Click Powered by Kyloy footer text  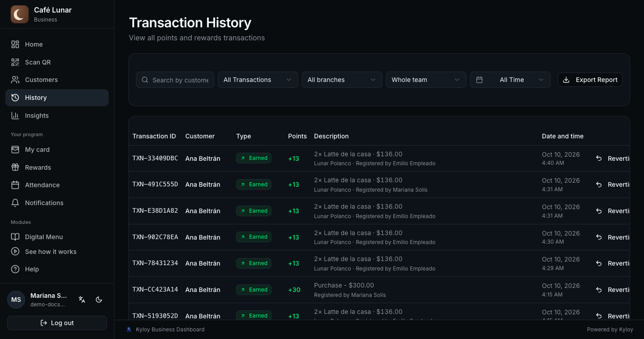[x=610, y=330]
